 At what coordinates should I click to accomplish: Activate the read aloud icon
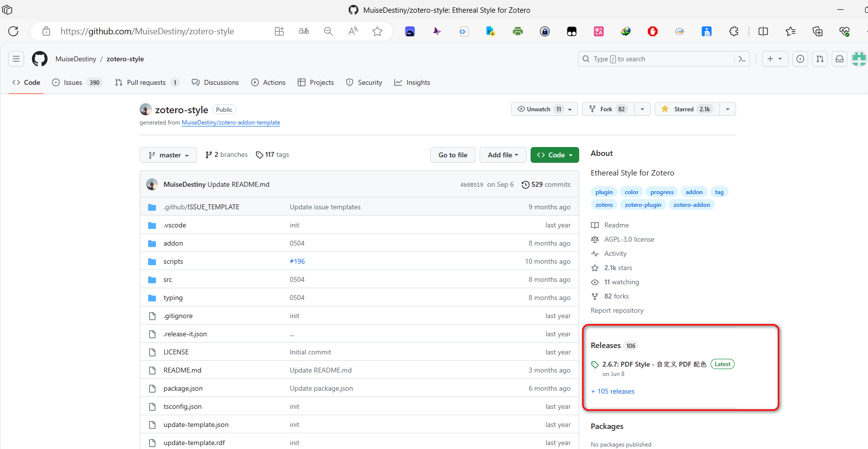click(x=353, y=31)
